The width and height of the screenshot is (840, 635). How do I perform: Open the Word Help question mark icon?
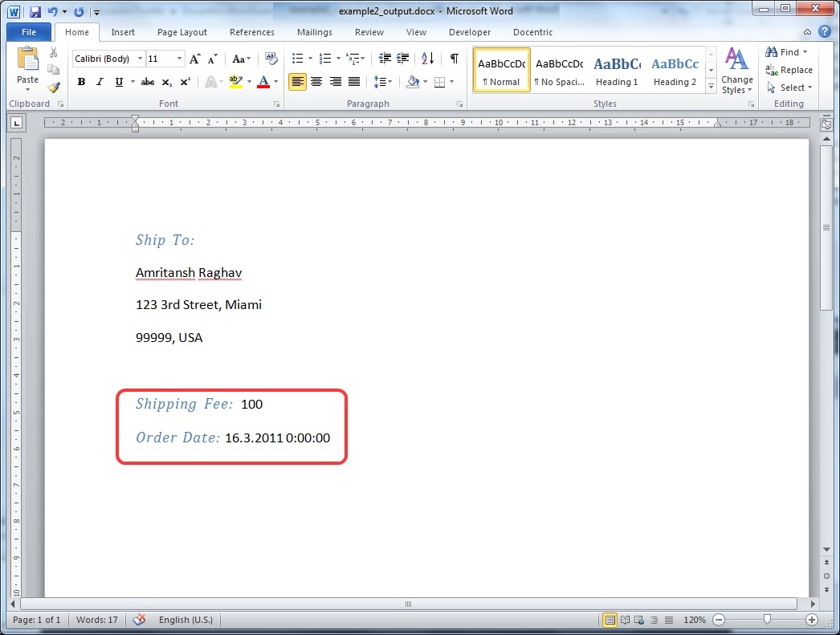(x=825, y=32)
